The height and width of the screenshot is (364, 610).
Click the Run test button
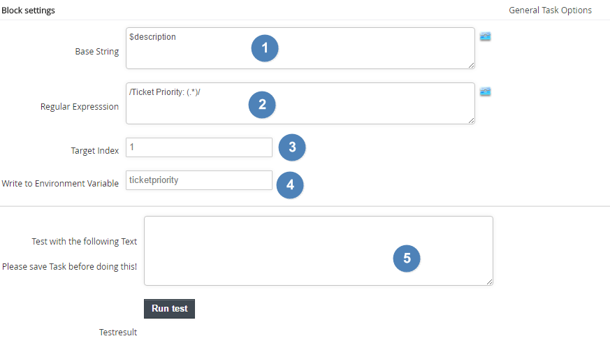point(170,309)
